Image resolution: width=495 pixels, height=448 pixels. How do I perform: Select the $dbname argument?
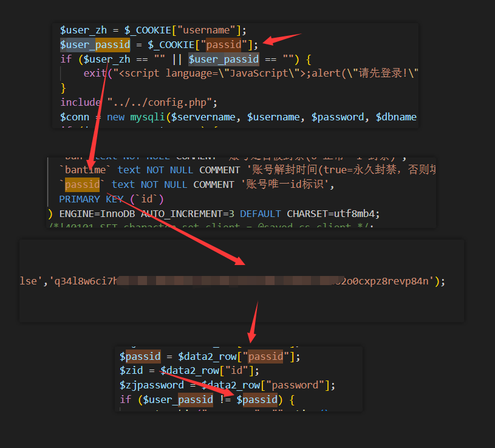coord(396,117)
